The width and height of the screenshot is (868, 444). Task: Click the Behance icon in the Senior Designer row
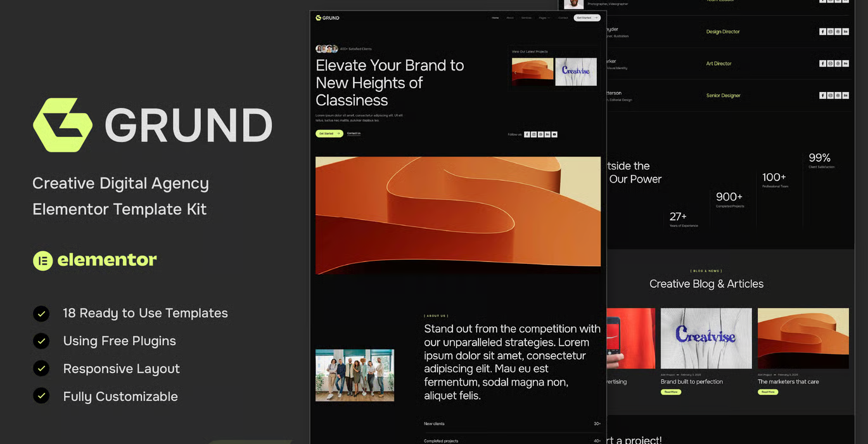[x=845, y=95]
